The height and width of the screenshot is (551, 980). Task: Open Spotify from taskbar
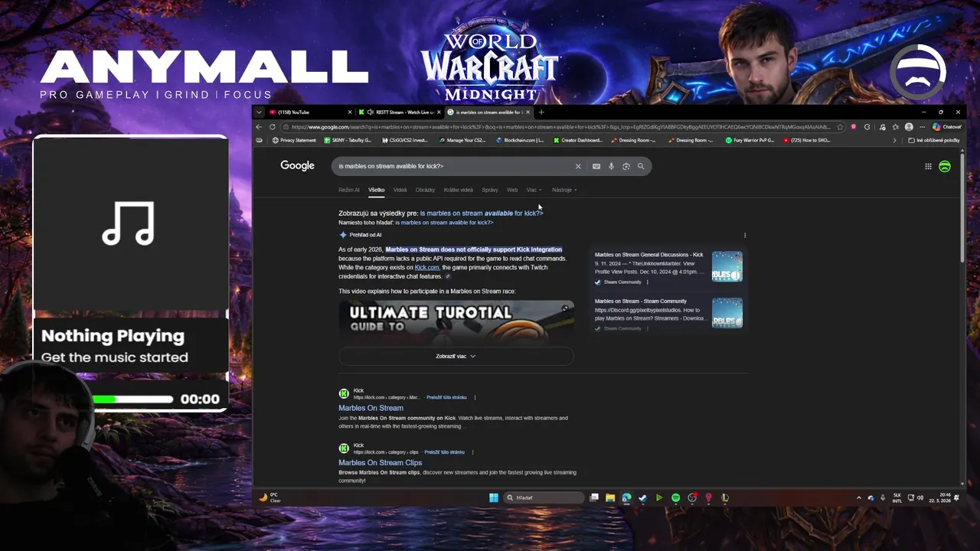[x=675, y=497]
